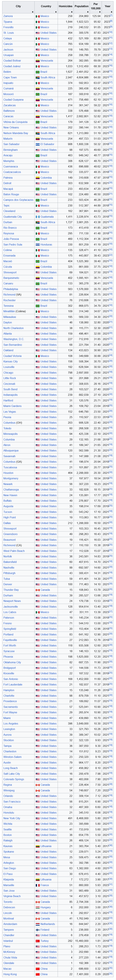Image resolution: width=116 pixels, height=980 pixels.
Task: Open the citation after 2023 in the Zamora row
Action: pos(111,16)
